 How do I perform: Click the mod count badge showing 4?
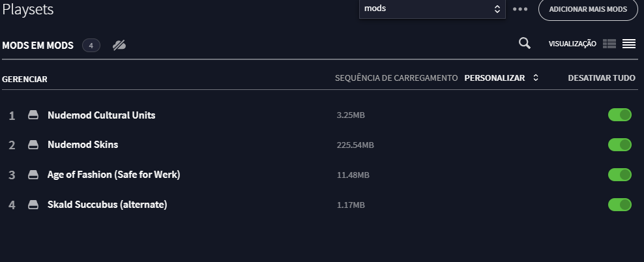pyautogui.click(x=91, y=45)
